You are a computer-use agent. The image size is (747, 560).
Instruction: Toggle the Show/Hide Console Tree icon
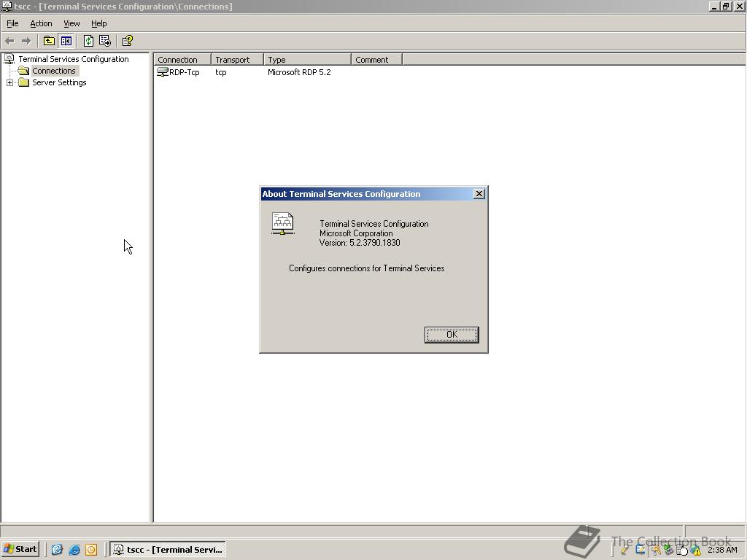[66, 41]
